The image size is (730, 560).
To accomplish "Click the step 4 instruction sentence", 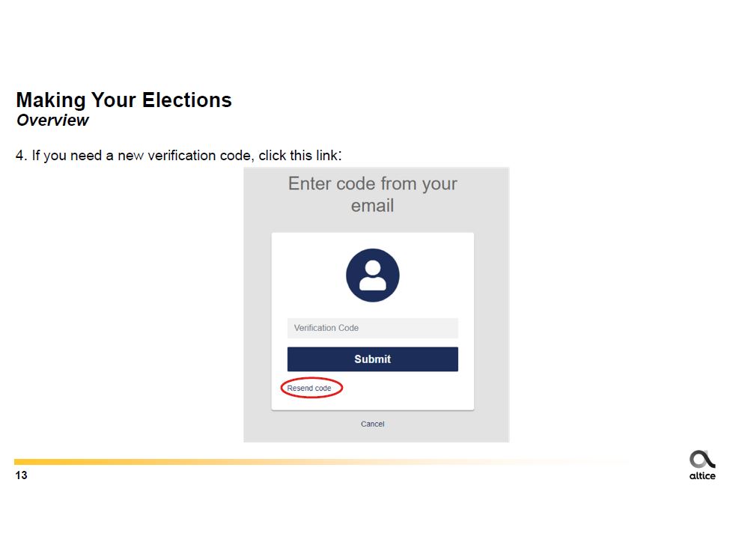I will pyautogui.click(x=179, y=156).
